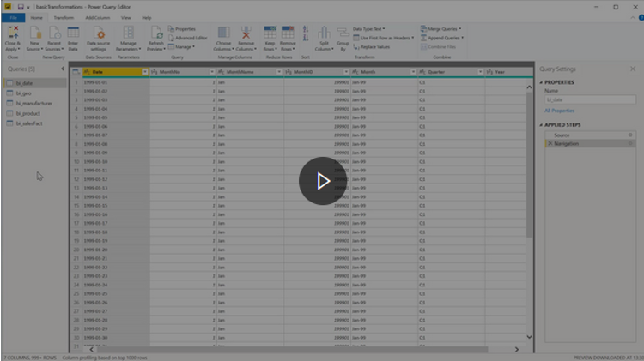Click the Close & Apply icon
Image resolution: width=644 pixels, height=361 pixels.
pos(13,33)
